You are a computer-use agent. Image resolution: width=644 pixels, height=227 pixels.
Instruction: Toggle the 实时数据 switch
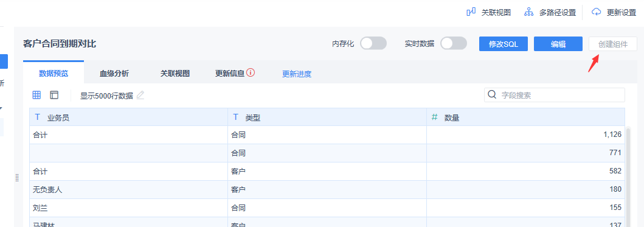point(454,43)
